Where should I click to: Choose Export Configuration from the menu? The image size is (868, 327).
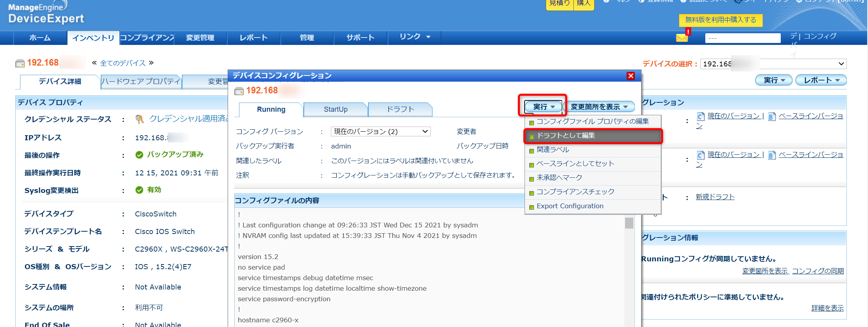click(593, 206)
